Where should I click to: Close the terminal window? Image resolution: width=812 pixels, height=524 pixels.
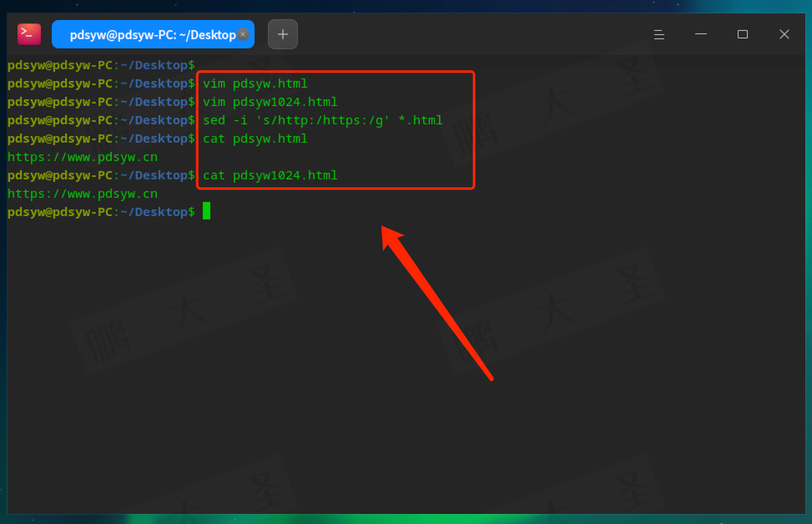(x=784, y=34)
